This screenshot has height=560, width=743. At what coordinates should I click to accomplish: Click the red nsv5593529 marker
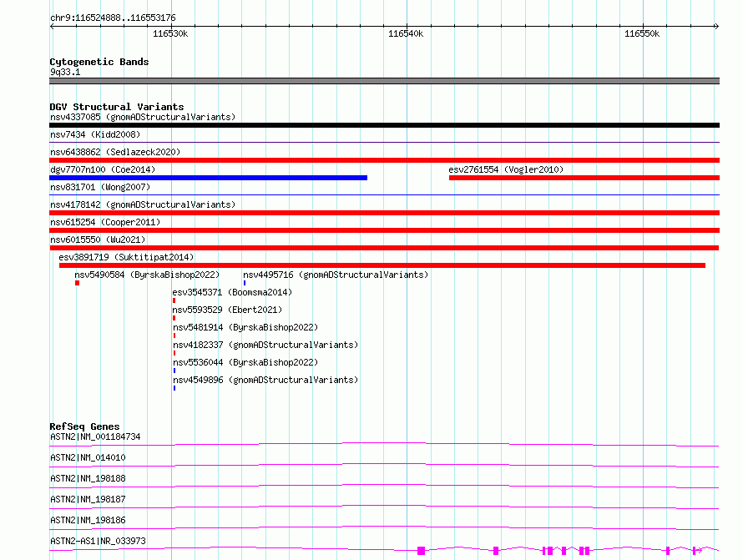[x=174, y=318]
